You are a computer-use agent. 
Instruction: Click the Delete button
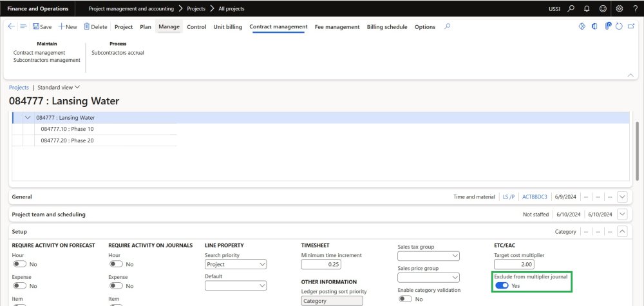pos(95,26)
